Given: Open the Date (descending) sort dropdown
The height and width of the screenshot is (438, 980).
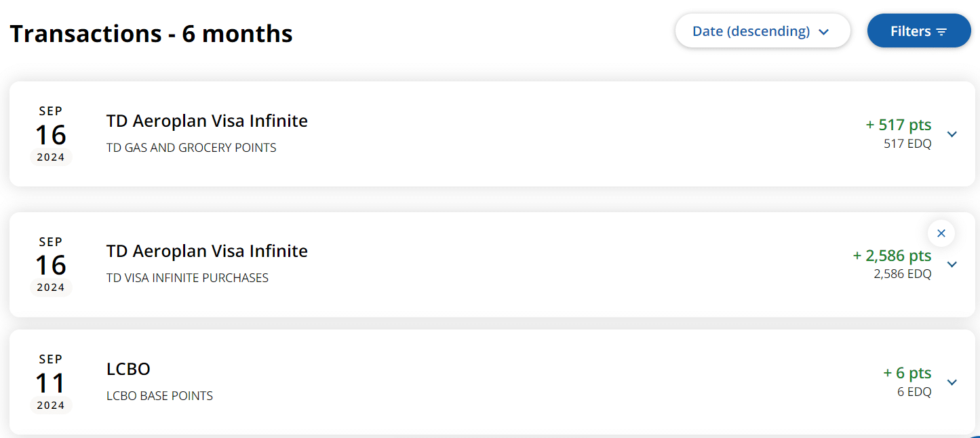Looking at the screenshot, I should click(x=762, y=31).
